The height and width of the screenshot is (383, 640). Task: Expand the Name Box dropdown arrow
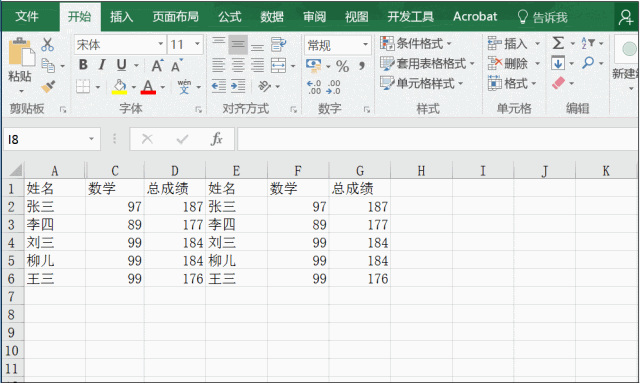click(91, 139)
